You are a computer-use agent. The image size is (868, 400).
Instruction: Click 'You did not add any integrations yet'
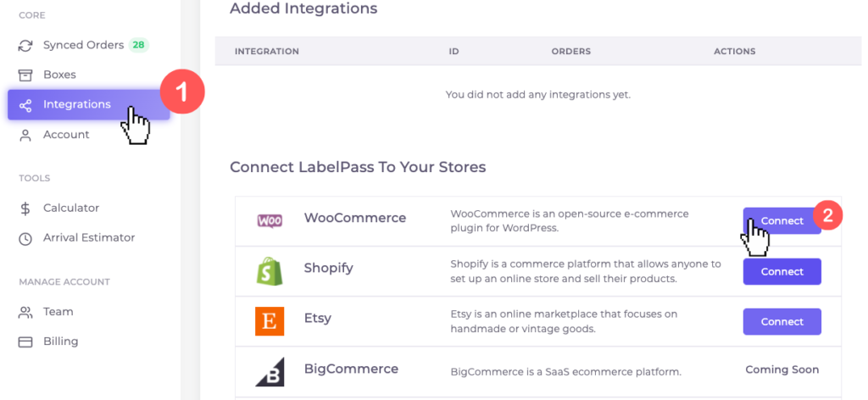(538, 95)
